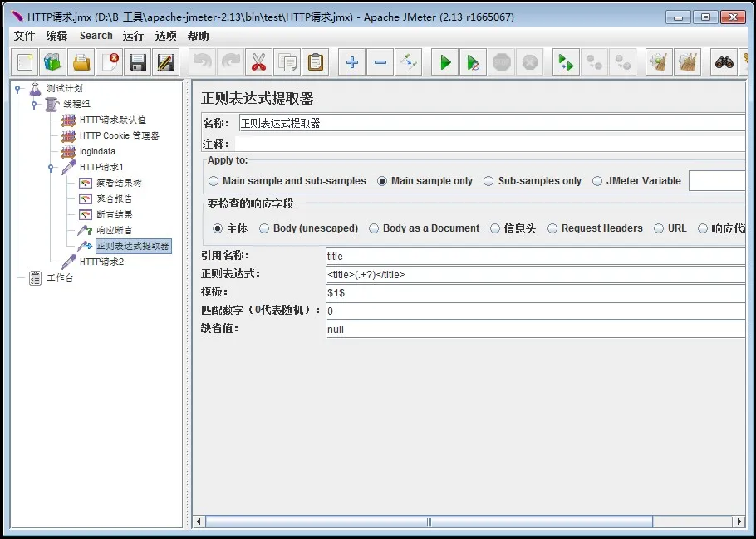
Task: Collapse the 测试计划 tree node handle
Action: [17, 89]
